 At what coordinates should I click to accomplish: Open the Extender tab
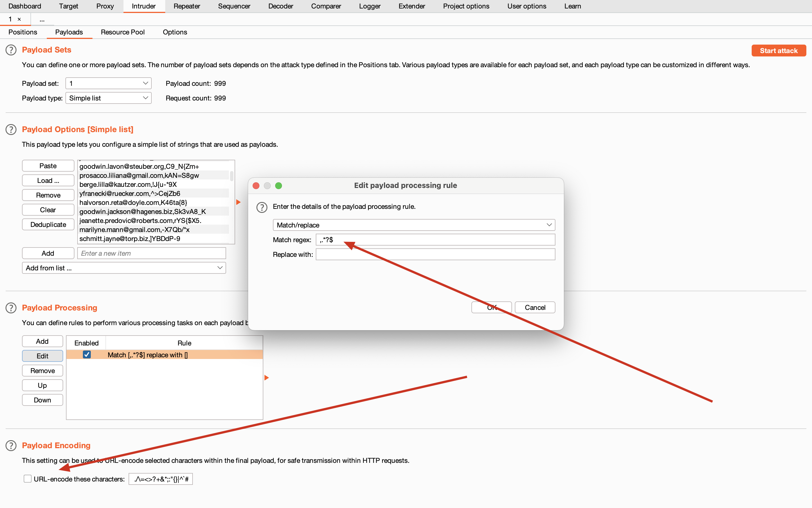pos(412,6)
